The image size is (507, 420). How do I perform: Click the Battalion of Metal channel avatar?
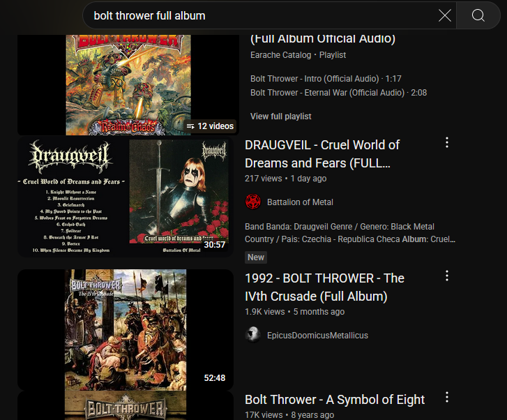253,202
